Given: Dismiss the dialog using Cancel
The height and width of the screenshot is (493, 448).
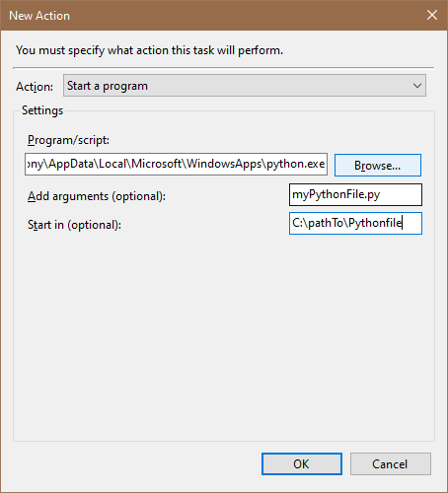Looking at the screenshot, I should tap(391, 464).
